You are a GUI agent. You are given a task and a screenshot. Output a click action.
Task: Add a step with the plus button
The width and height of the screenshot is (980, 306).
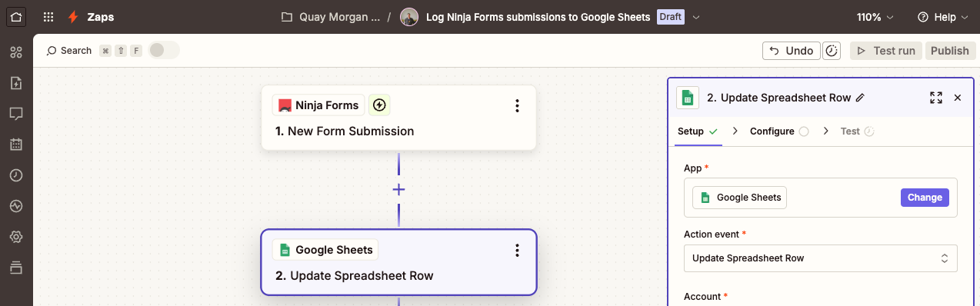click(398, 189)
